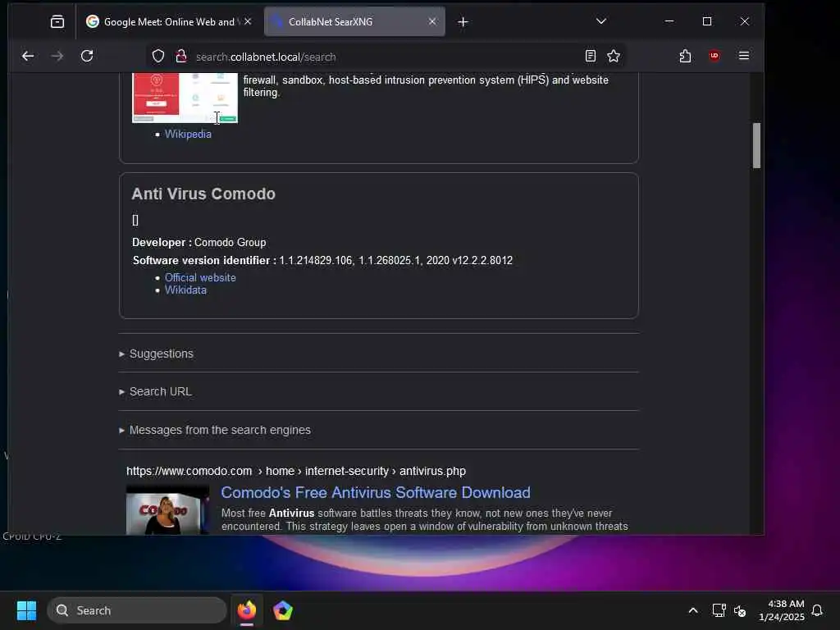
Task: Open uBlock Origin extension icon
Action: [x=714, y=56]
